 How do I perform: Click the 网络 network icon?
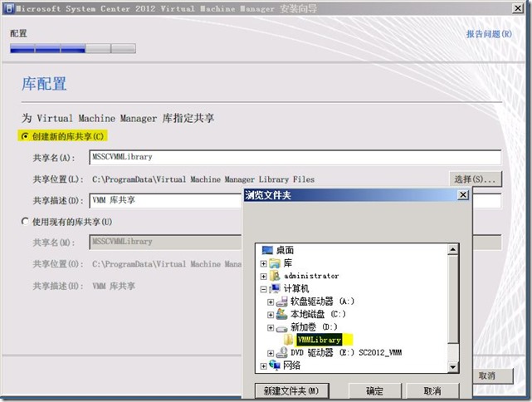[275, 365]
